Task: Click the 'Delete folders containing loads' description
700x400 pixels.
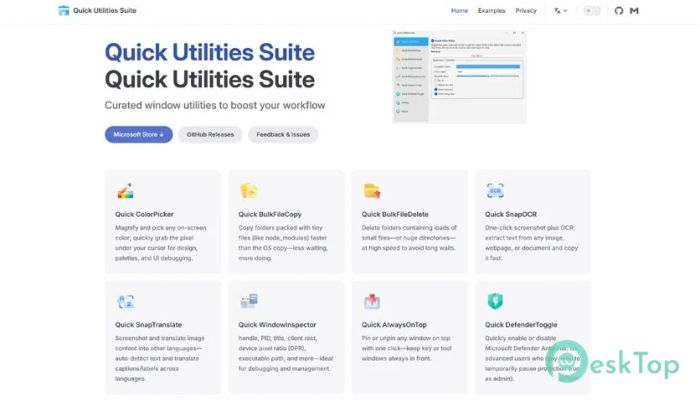Action: [x=409, y=238]
